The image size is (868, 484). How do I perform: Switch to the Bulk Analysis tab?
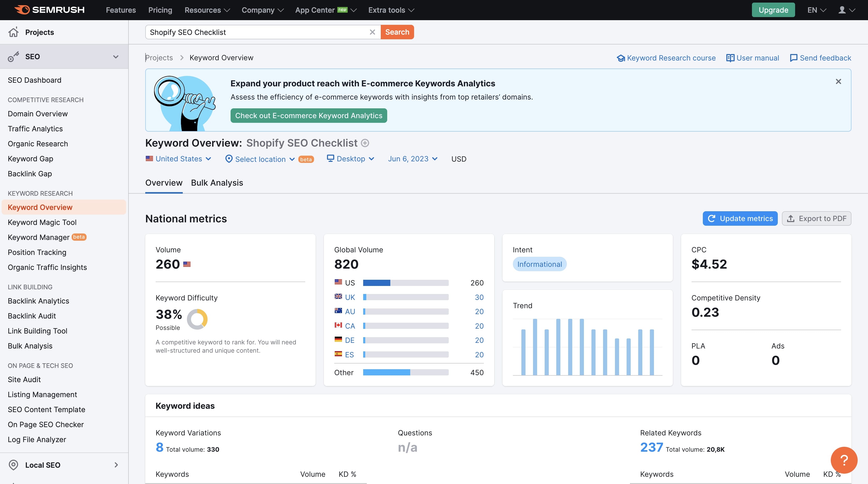(217, 183)
